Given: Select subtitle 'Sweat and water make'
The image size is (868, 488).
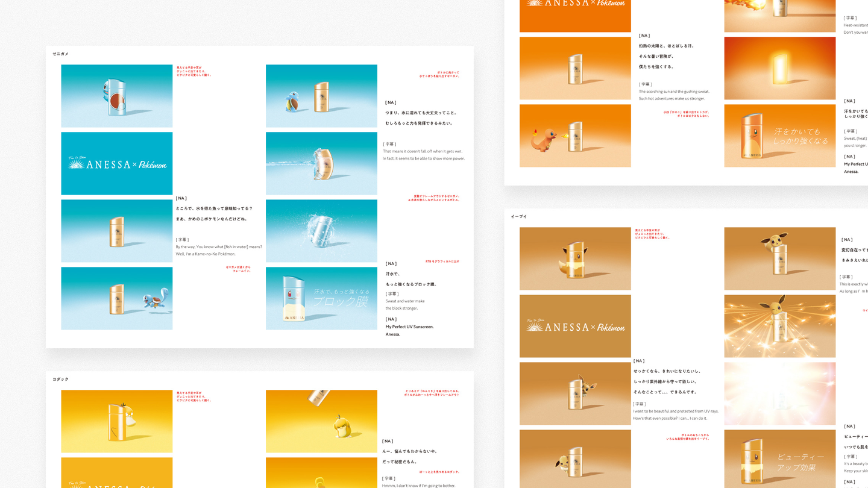Looking at the screenshot, I should coord(405,301).
